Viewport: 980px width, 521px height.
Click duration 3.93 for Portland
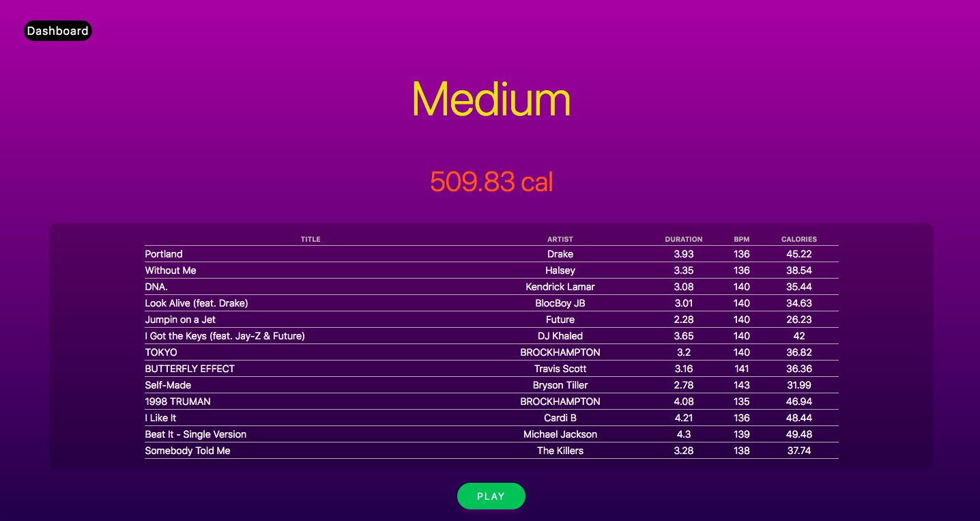684,254
